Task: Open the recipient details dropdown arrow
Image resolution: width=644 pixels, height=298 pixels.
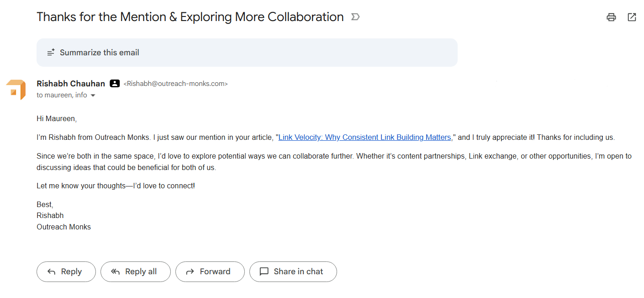Action: click(x=93, y=95)
